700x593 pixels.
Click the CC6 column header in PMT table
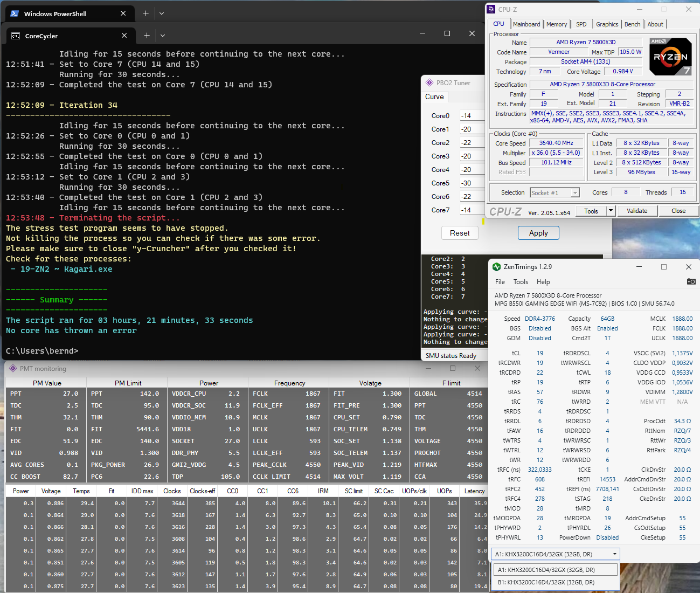293,491
